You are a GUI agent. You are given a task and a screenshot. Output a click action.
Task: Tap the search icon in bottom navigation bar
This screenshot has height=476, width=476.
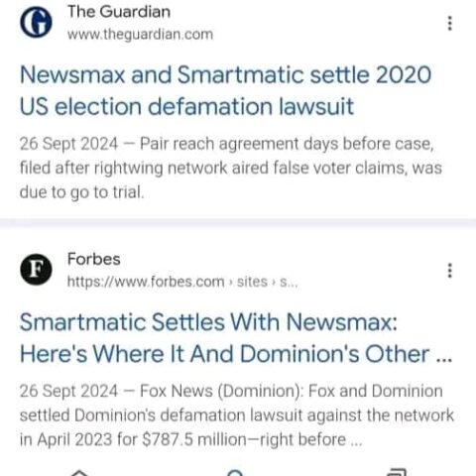(x=235, y=472)
